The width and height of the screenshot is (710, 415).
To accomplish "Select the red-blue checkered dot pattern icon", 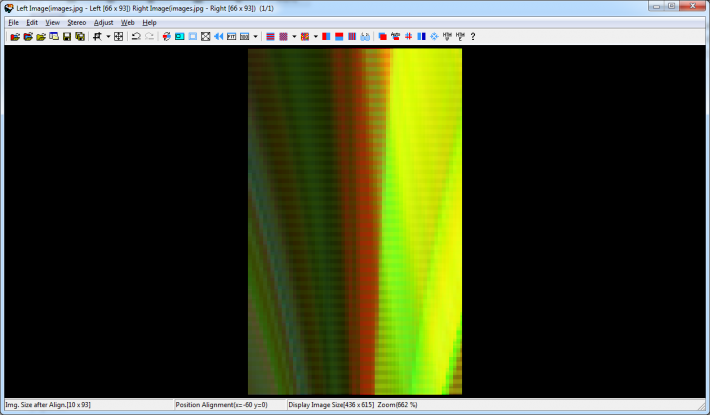I will (283, 37).
